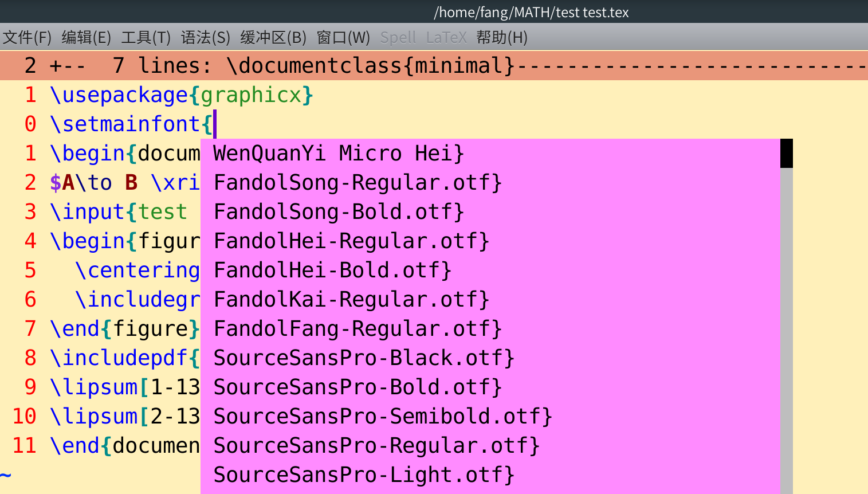Viewport: 868px width, 494px height.
Task: Open the greyed LaTeX menu
Action: (446, 38)
